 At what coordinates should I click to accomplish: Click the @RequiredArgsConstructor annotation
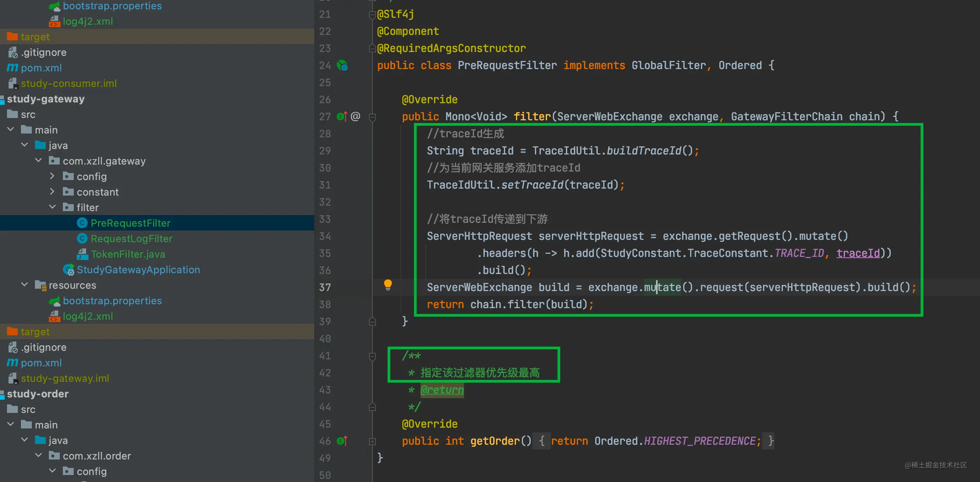click(x=452, y=48)
